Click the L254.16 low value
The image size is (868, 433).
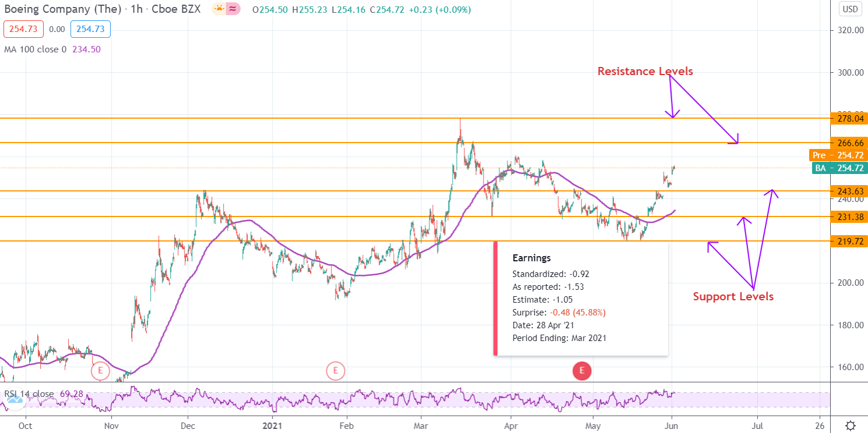tap(349, 10)
